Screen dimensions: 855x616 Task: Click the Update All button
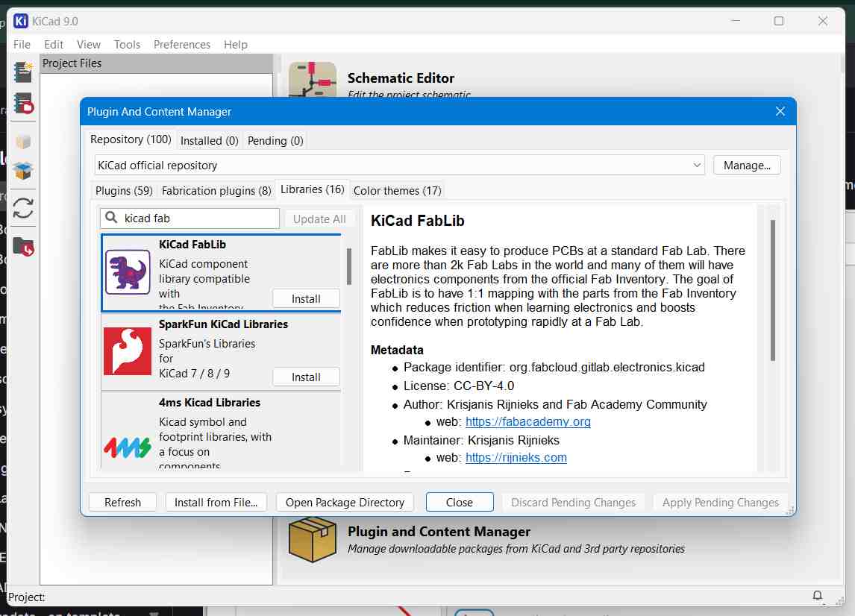[319, 219]
